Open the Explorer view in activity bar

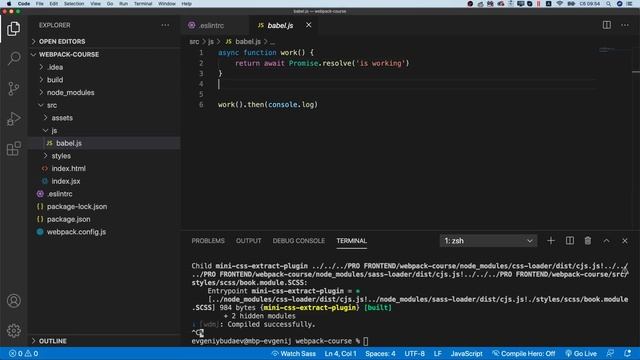coord(13,29)
